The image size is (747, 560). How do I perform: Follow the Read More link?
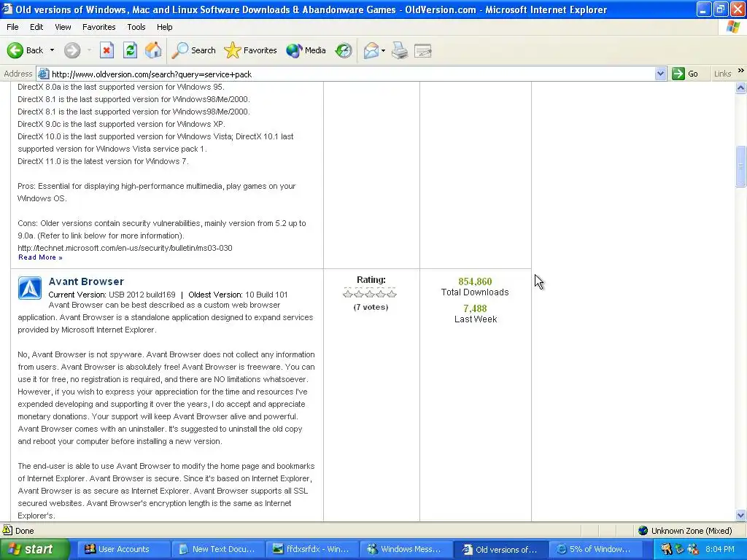click(40, 257)
